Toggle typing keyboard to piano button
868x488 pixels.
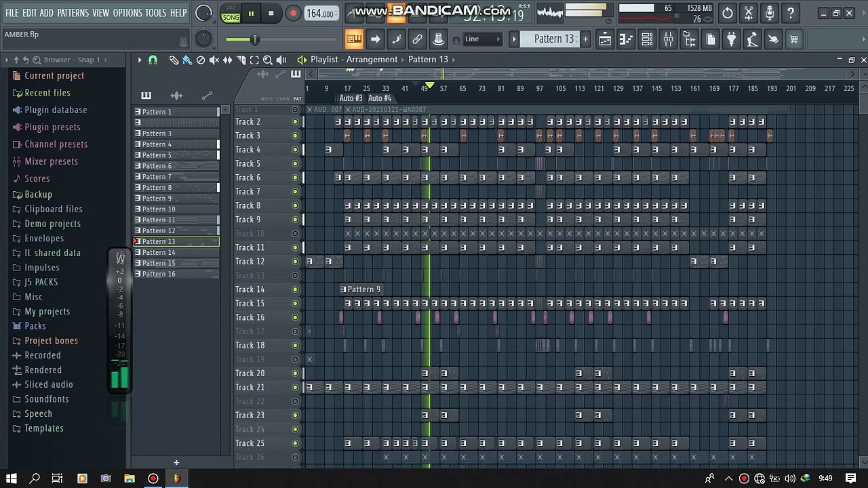click(354, 39)
